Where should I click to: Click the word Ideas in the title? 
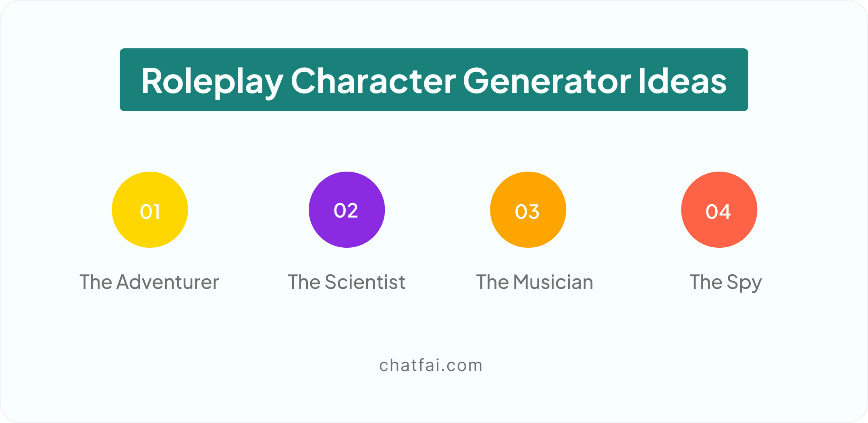click(683, 81)
